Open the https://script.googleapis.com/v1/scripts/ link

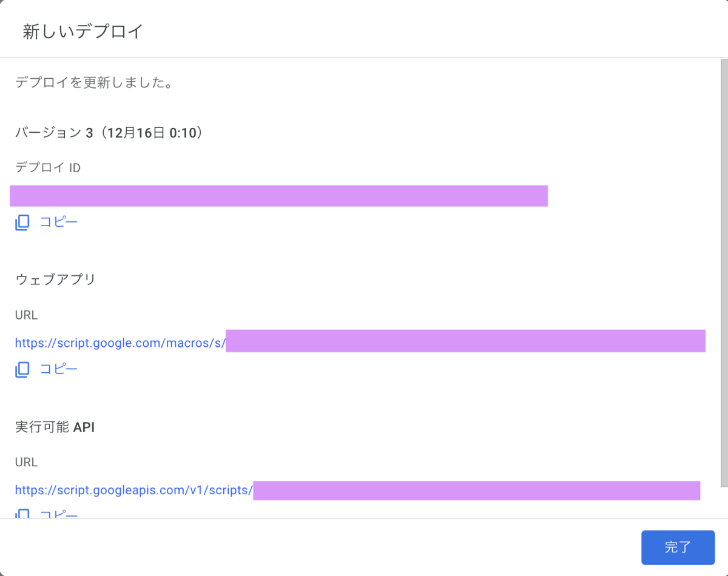pyautogui.click(x=134, y=490)
